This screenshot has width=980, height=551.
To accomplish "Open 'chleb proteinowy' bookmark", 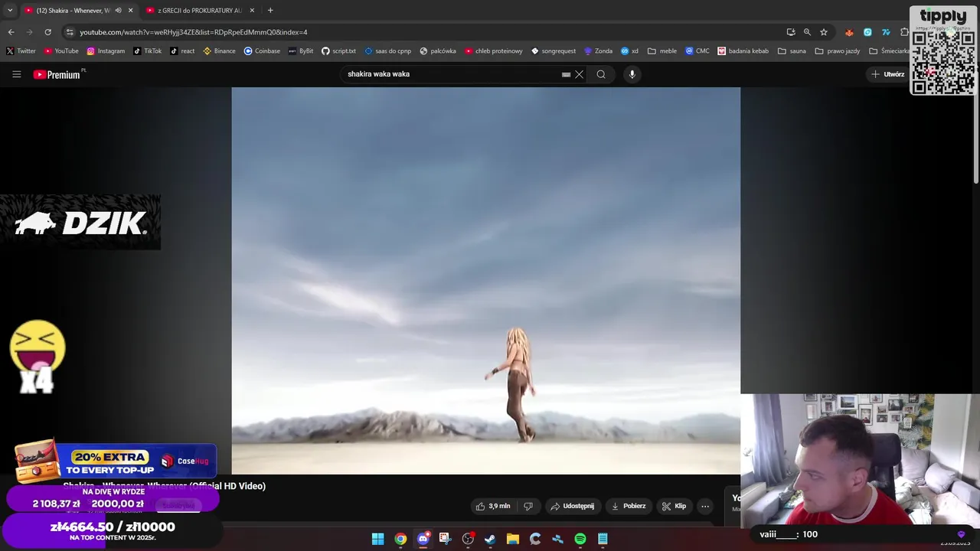I will click(x=494, y=51).
